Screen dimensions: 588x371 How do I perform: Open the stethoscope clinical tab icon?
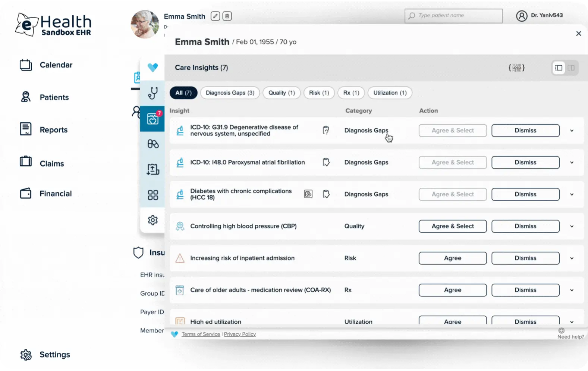152,93
